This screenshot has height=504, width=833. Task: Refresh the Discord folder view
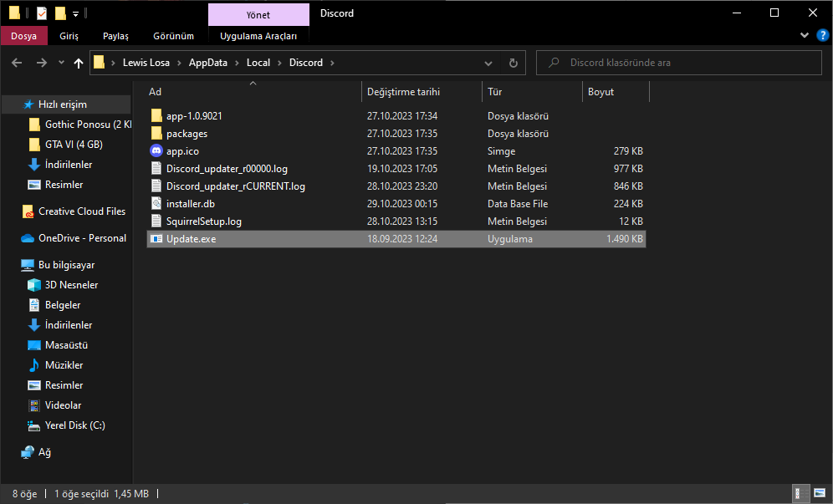(514, 64)
